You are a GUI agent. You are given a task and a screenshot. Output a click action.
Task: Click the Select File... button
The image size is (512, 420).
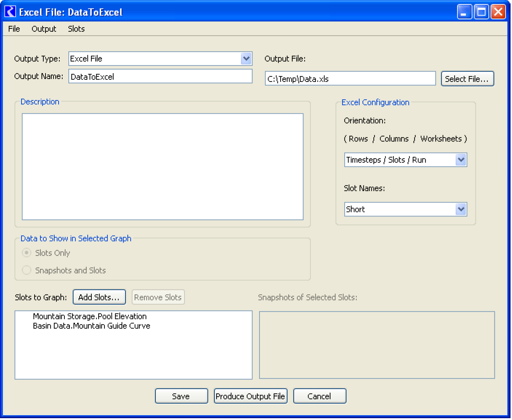coord(467,79)
